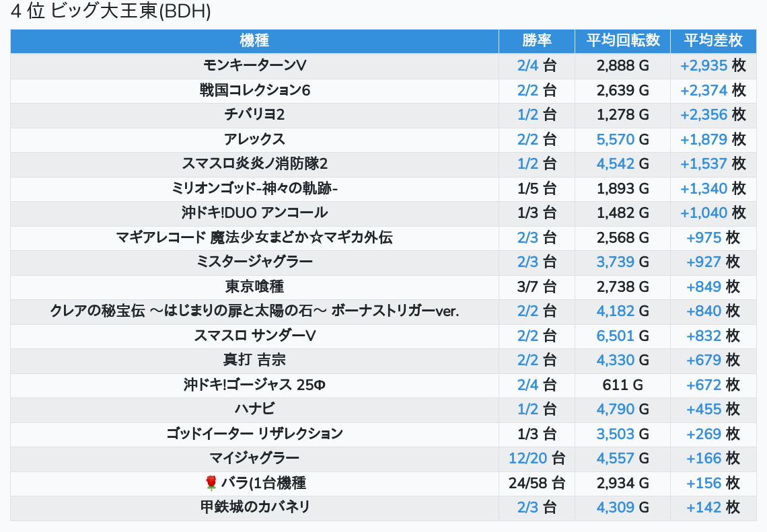Open the +832 difference link

click(704, 336)
